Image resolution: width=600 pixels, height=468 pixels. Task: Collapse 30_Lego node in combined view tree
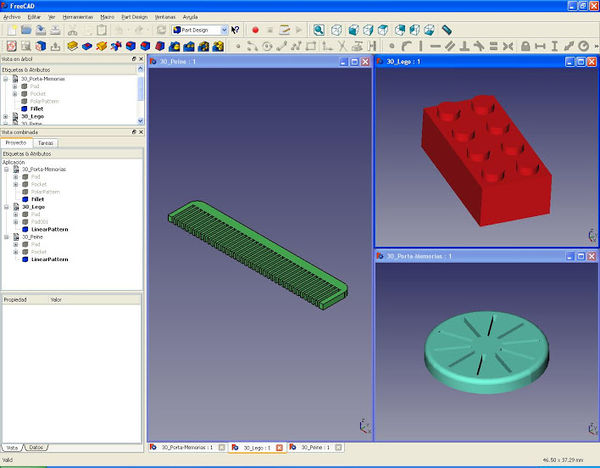[7, 207]
